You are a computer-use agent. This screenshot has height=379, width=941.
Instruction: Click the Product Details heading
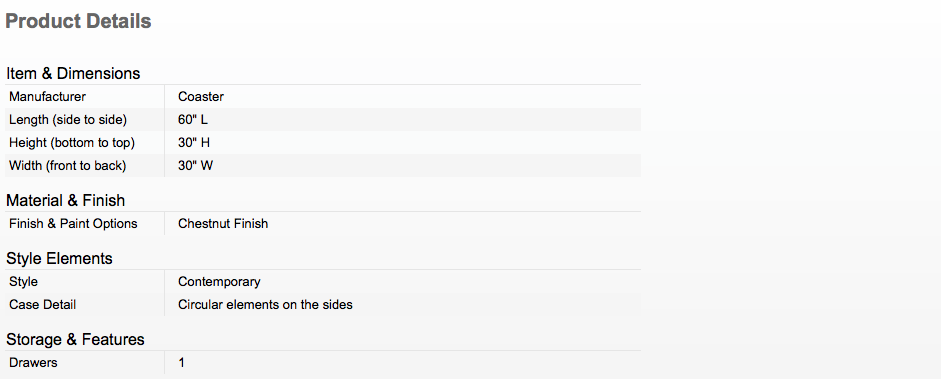pyautogui.click(x=78, y=22)
